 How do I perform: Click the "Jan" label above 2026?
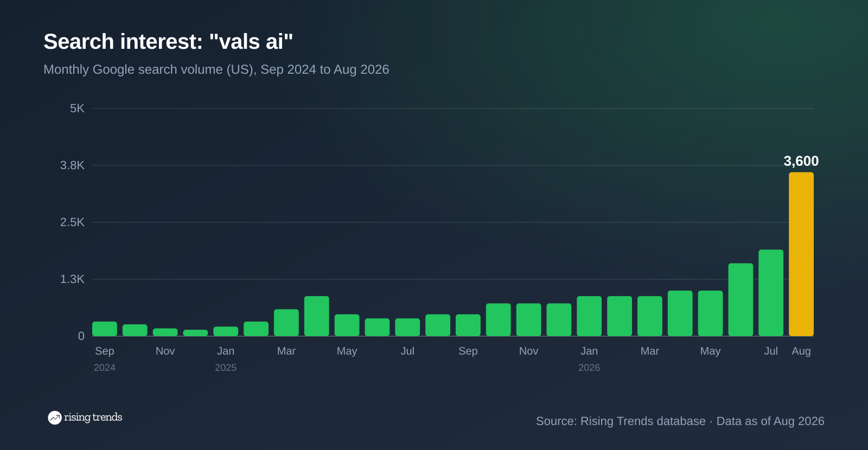[x=589, y=351]
